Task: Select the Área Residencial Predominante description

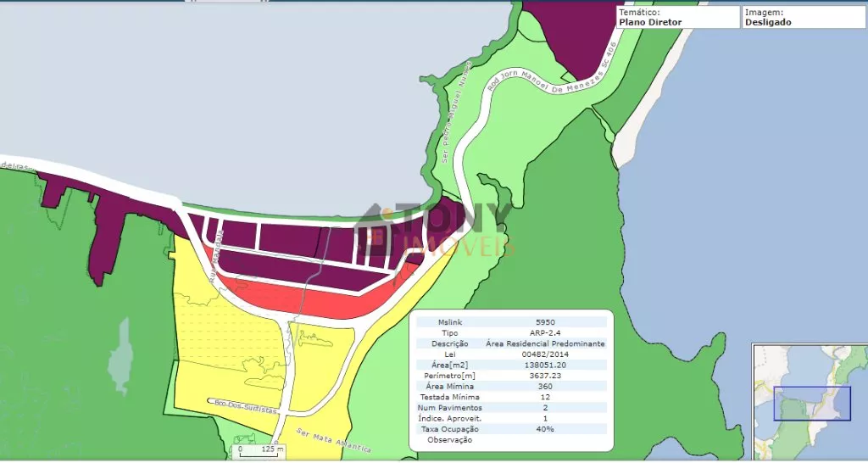Action: pyautogui.click(x=545, y=343)
